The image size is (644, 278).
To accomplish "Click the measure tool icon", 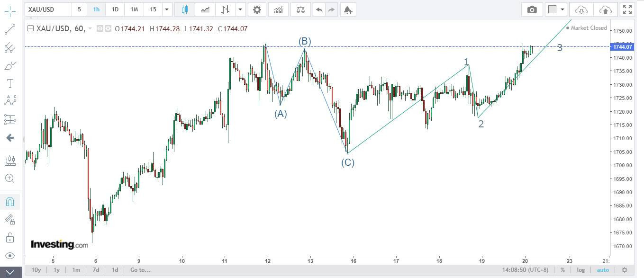I will [10, 161].
